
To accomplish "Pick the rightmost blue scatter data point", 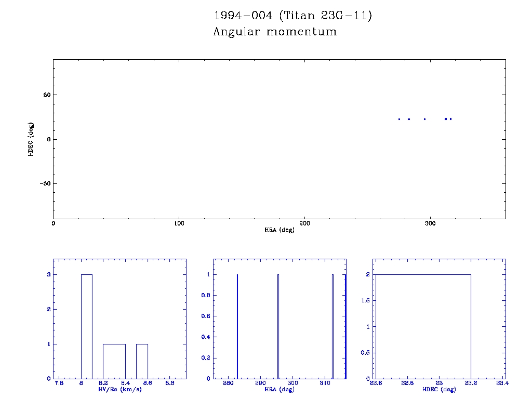I will click(450, 119).
